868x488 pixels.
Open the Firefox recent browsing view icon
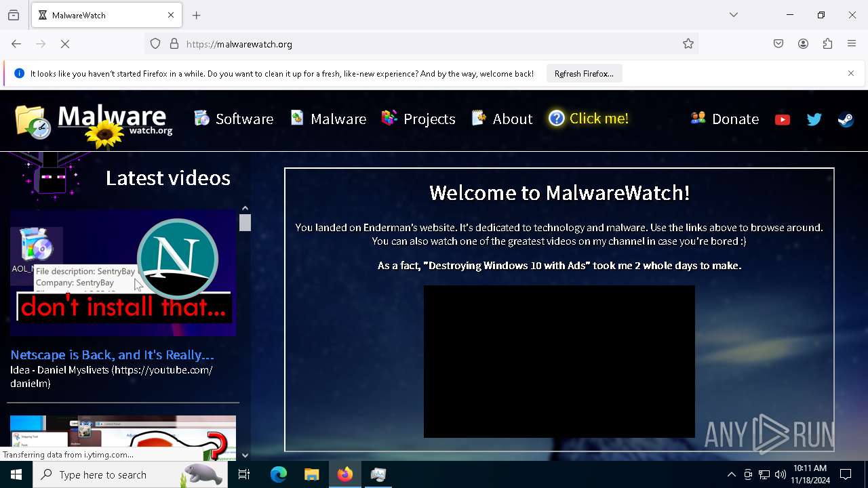pos(14,15)
